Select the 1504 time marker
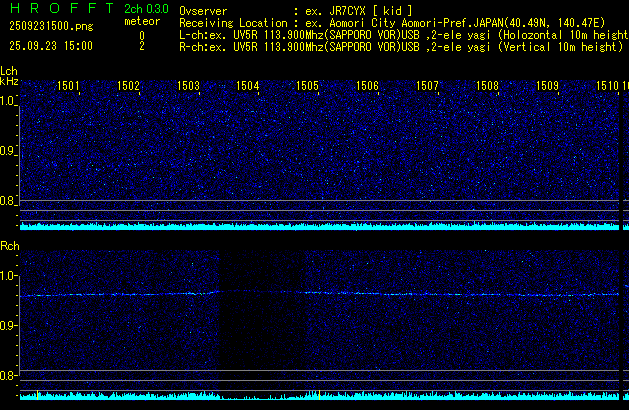 [x=248, y=87]
